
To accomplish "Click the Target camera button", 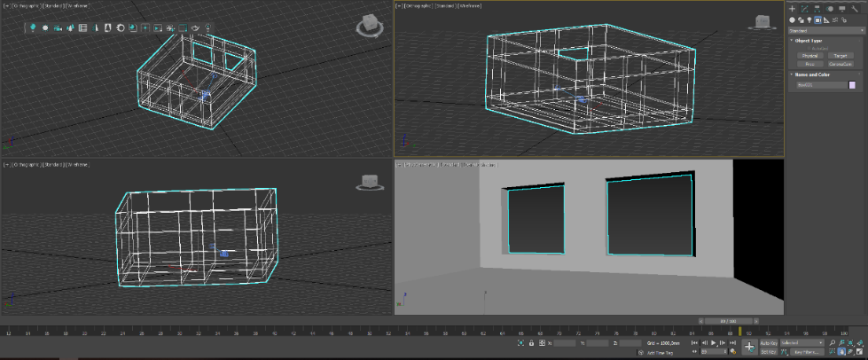I will [x=839, y=56].
